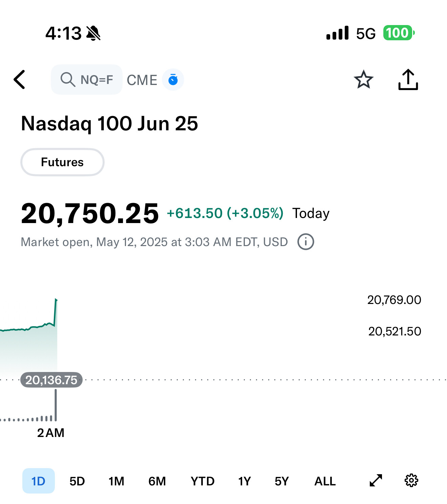Open the market info circle icon

tap(305, 242)
